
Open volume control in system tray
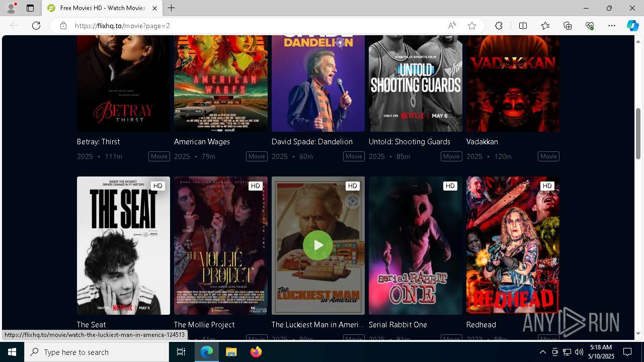click(x=579, y=352)
